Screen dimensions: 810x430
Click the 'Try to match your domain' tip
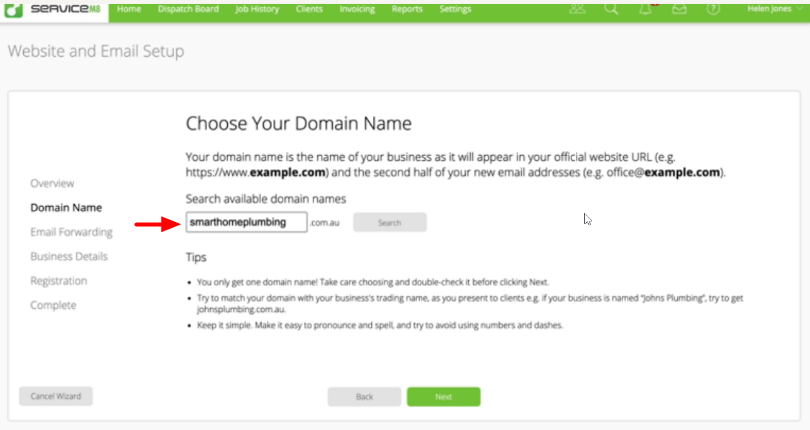coord(470,303)
